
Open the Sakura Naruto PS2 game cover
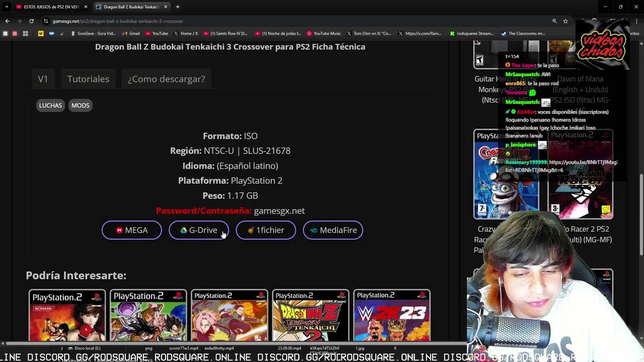(x=229, y=315)
